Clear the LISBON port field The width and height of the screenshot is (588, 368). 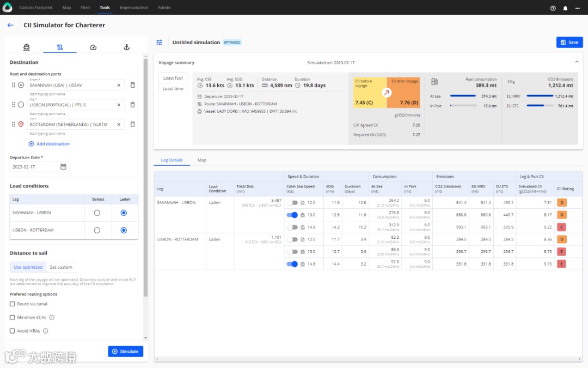point(119,105)
